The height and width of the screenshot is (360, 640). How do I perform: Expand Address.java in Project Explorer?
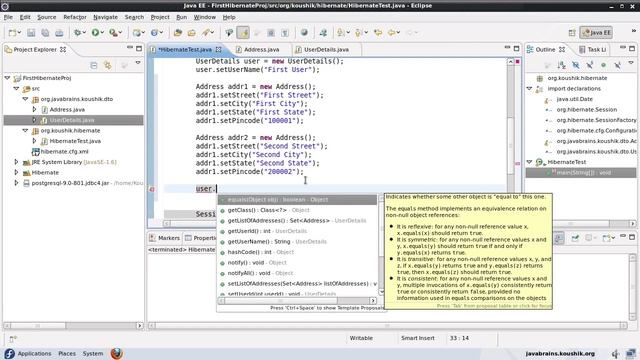click(x=34, y=109)
